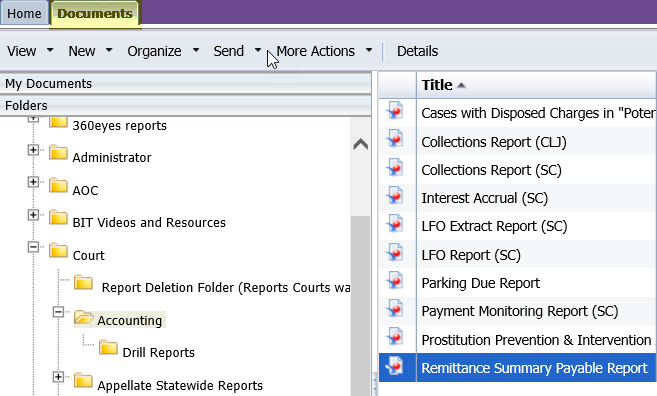Click the Details button
The image size is (657, 396).
417,51
